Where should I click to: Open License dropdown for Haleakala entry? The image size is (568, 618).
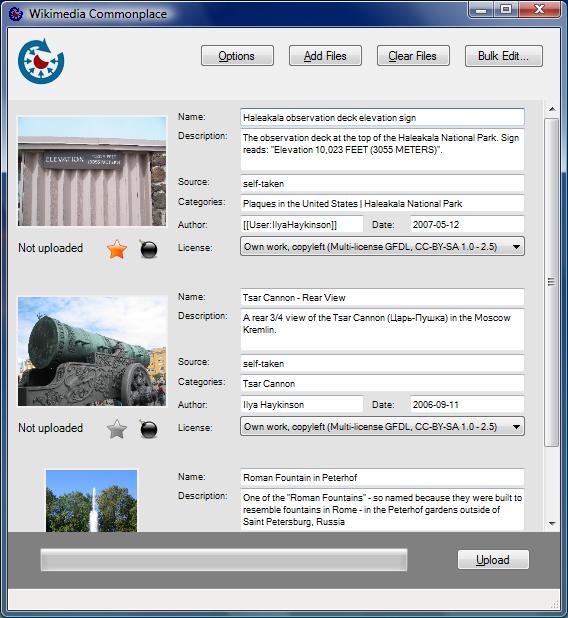(x=382, y=247)
